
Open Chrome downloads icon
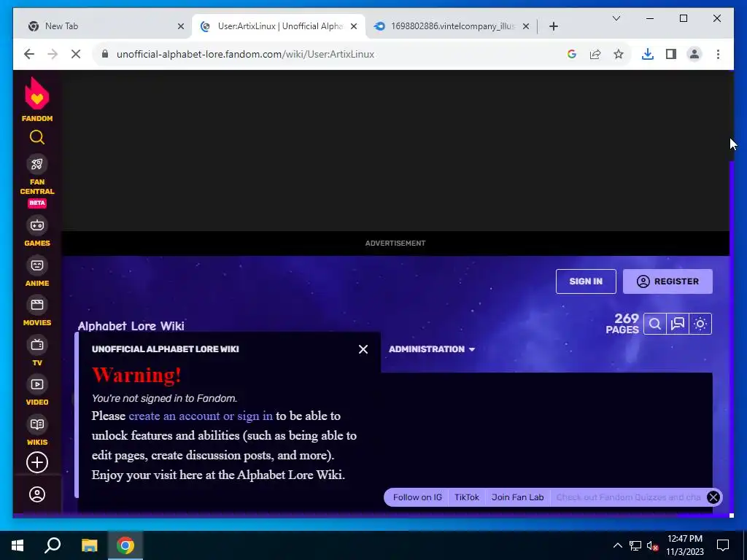(648, 54)
